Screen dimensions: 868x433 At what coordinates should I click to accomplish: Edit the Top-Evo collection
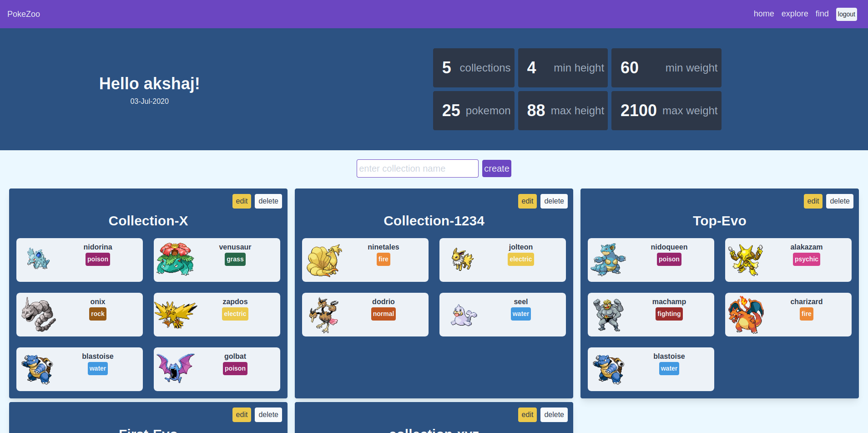click(813, 201)
